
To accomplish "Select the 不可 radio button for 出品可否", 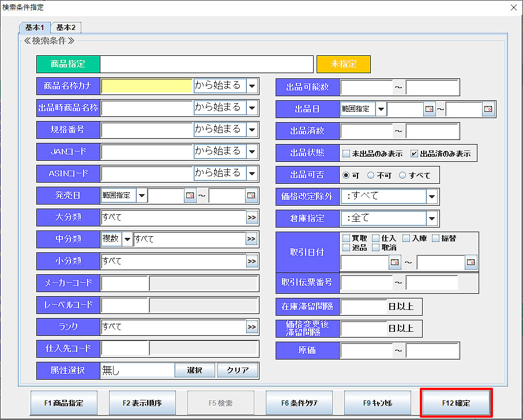I will coord(371,175).
